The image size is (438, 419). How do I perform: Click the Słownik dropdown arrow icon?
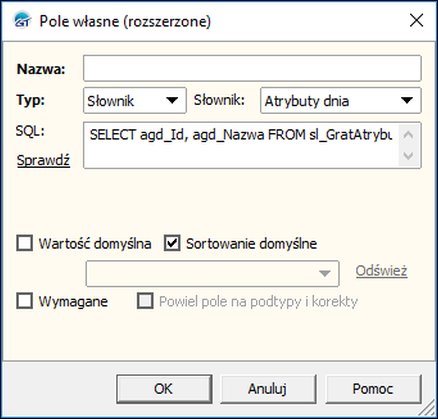407,100
